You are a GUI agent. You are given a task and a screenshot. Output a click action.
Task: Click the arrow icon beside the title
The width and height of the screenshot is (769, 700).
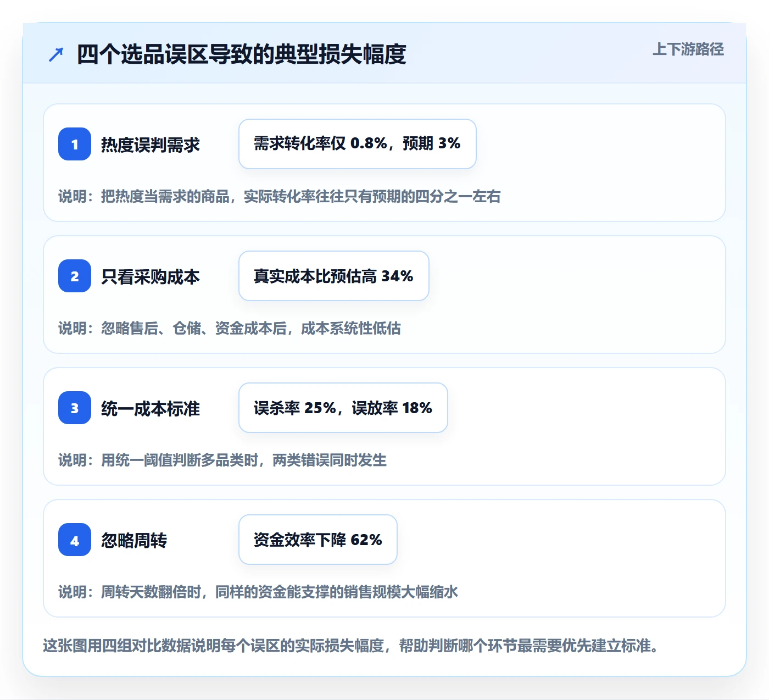(56, 54)
